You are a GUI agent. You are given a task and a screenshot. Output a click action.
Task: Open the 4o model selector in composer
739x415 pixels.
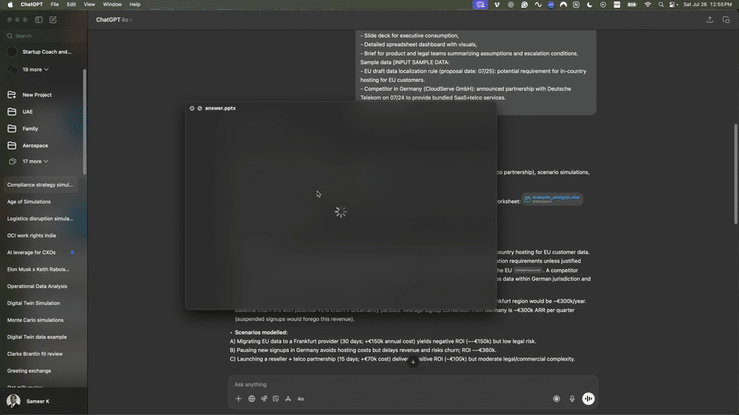(301, 399)
